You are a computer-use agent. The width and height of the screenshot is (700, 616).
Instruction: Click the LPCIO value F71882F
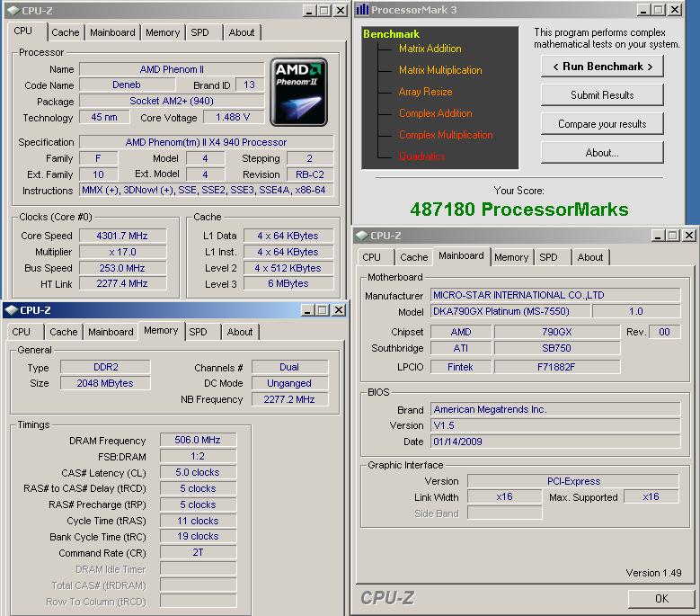click(557, 367)
